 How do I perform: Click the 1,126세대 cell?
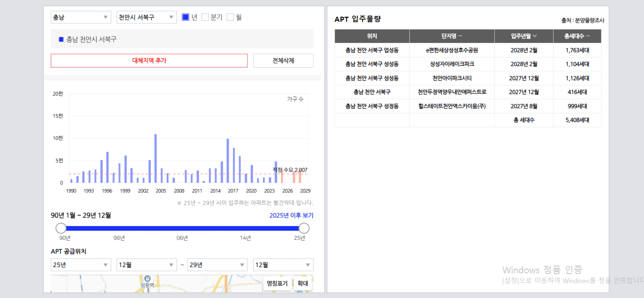[x=577, y=78]
